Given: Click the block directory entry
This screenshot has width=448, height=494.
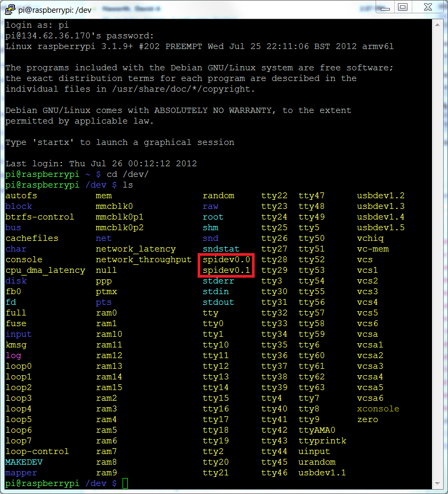Looking at the screenshot, I should [19, 206].
